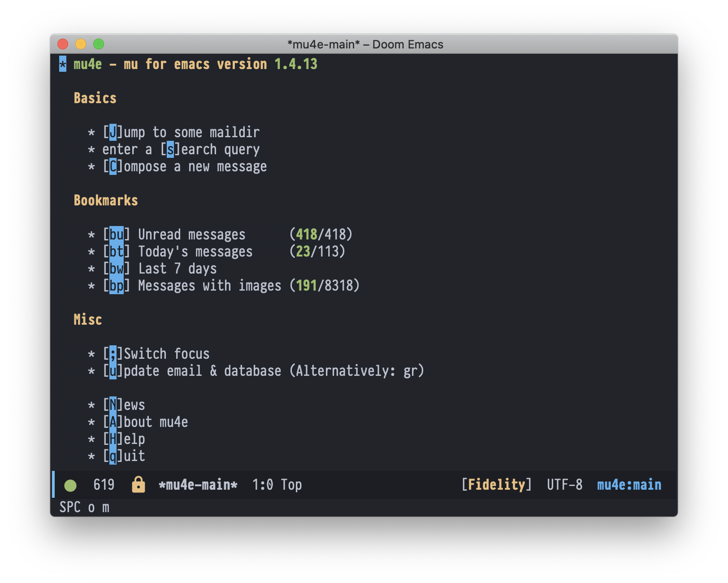Click the lock (read-only) icon in the modeline
The image size is (728, 583).
(x=139, y=485)
